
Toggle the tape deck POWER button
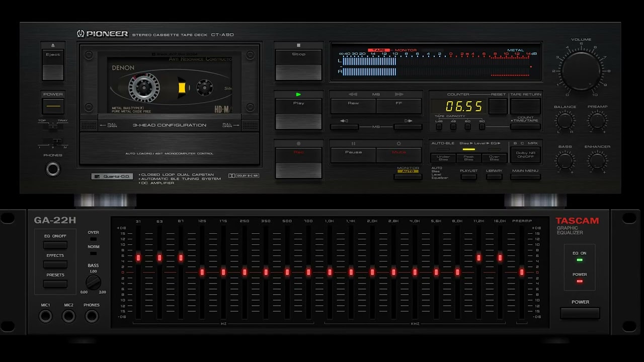tap(53, 106)
